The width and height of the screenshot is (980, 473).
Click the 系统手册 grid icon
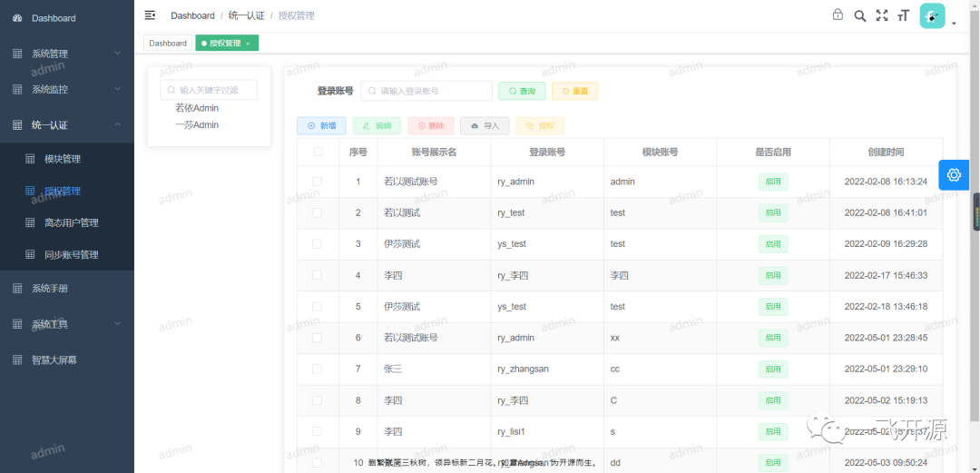point(17,289)
